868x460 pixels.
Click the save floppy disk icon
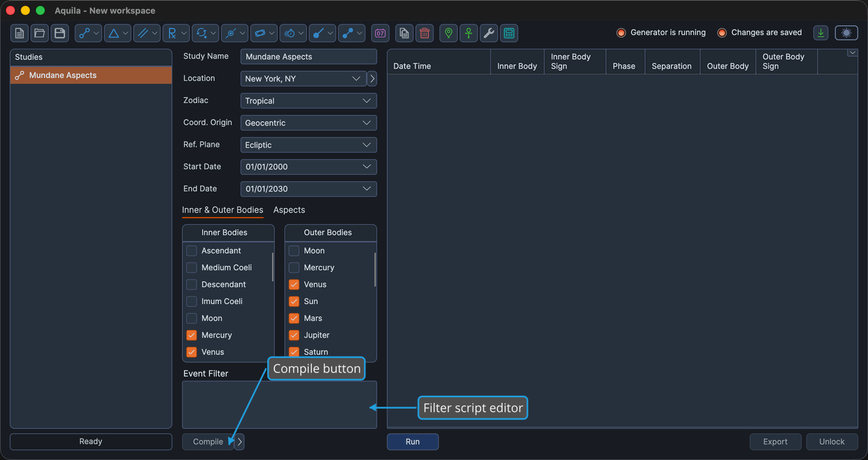tap(60, 33)
